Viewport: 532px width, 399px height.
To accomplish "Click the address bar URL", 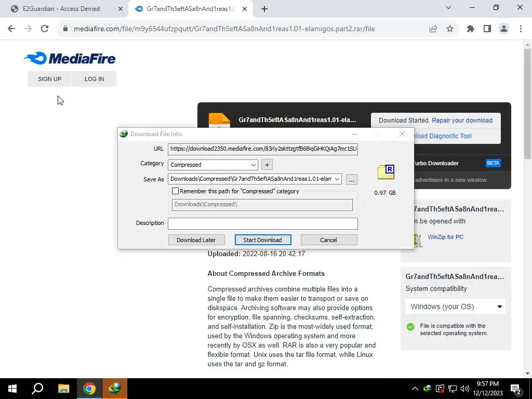I will (x=224, y=29).
